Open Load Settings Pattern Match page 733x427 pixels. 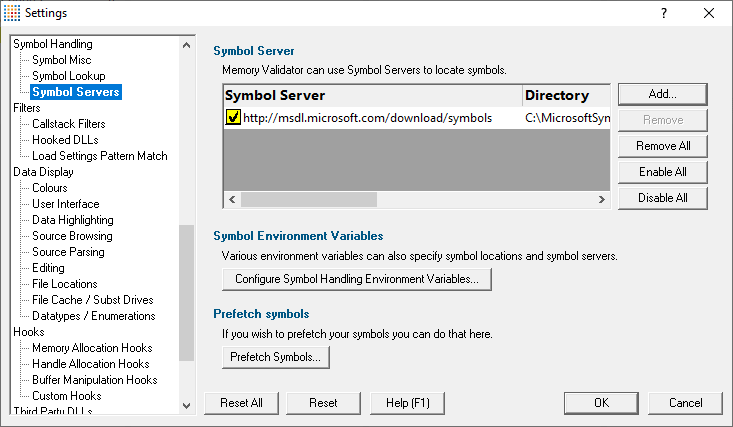[x=100, y=156]
